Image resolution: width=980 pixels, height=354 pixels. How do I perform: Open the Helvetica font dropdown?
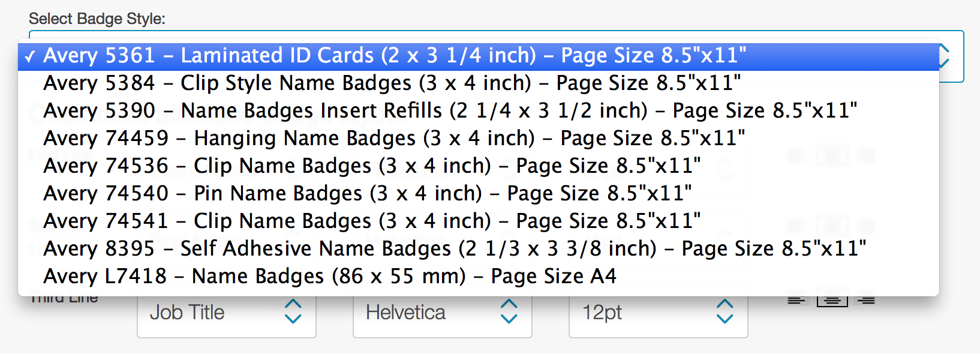[x=443, y=312]
